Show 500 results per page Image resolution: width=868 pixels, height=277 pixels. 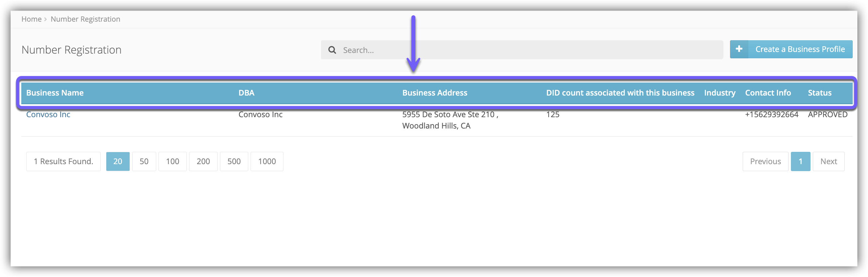click(234, 161)
